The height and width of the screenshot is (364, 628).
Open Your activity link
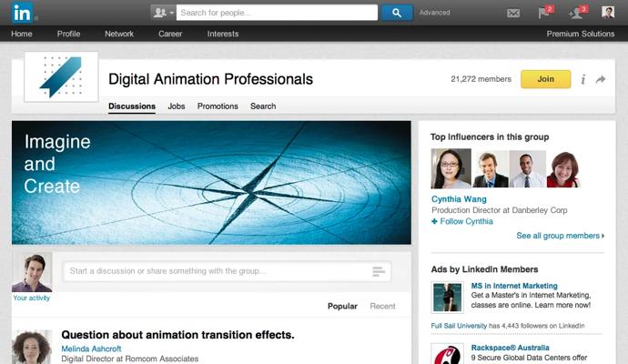tap(32, 298)
